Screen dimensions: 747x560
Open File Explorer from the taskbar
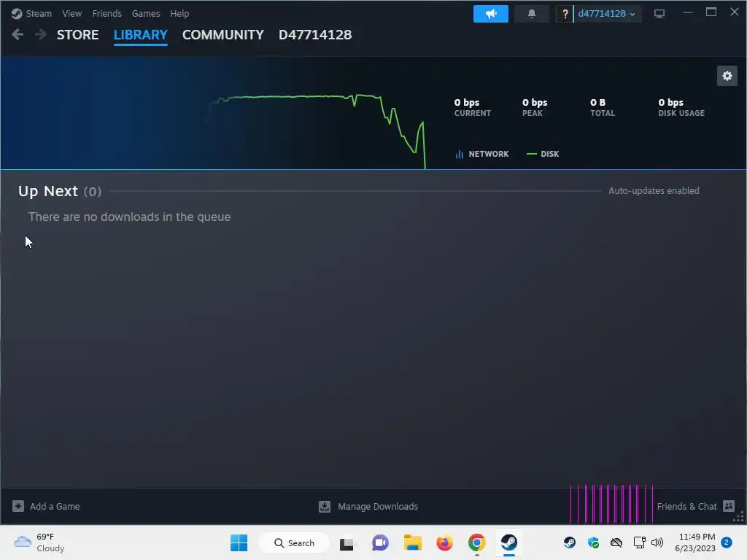413,542
